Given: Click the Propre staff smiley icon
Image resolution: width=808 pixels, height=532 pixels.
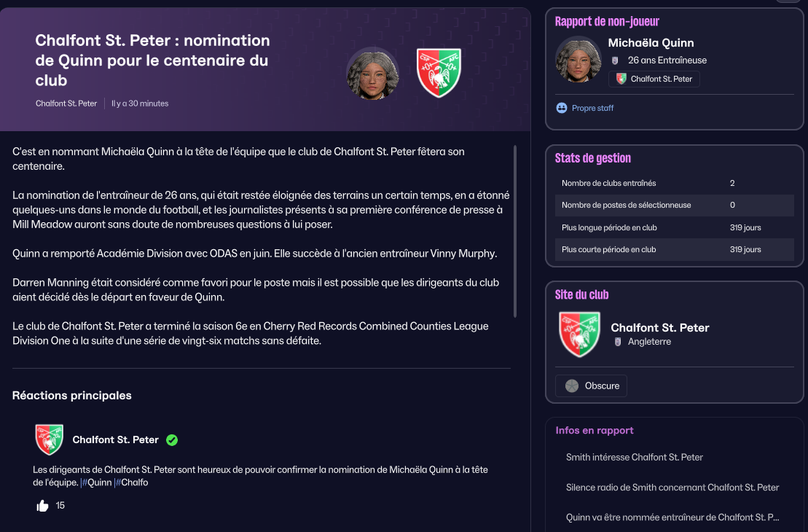Looking at the screenshot, I should click(561, 108).
